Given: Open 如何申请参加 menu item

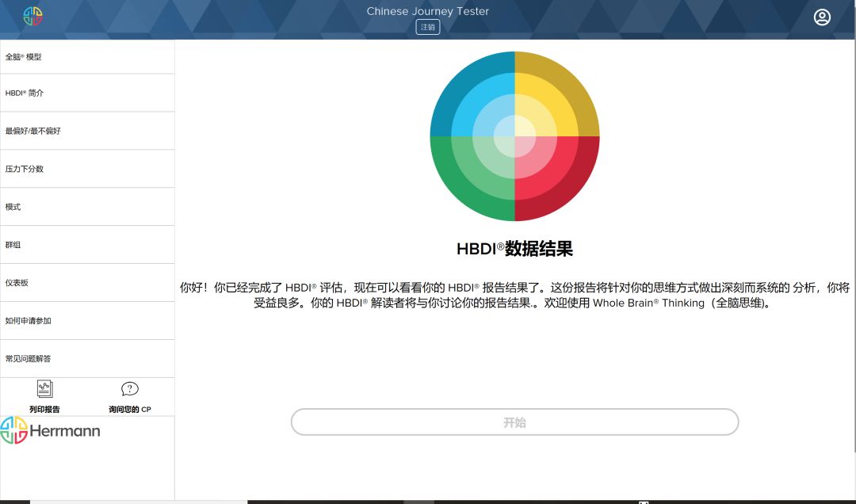Looking at the screenshot, I should point(87,320).
